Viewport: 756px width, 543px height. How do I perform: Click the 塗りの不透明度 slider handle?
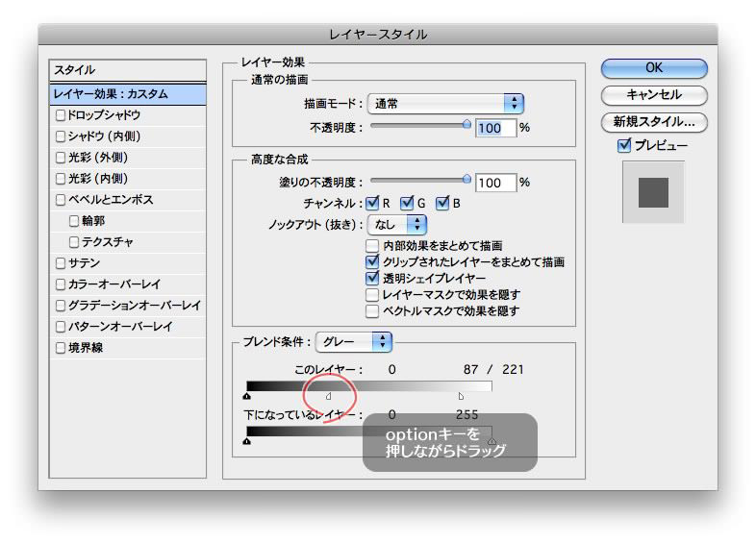[466, 179]
